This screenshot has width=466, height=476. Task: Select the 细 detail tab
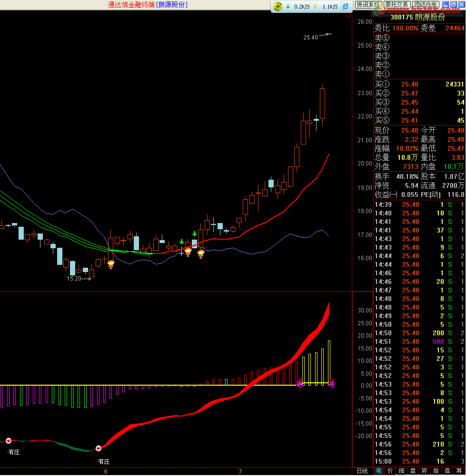[401, 471]
